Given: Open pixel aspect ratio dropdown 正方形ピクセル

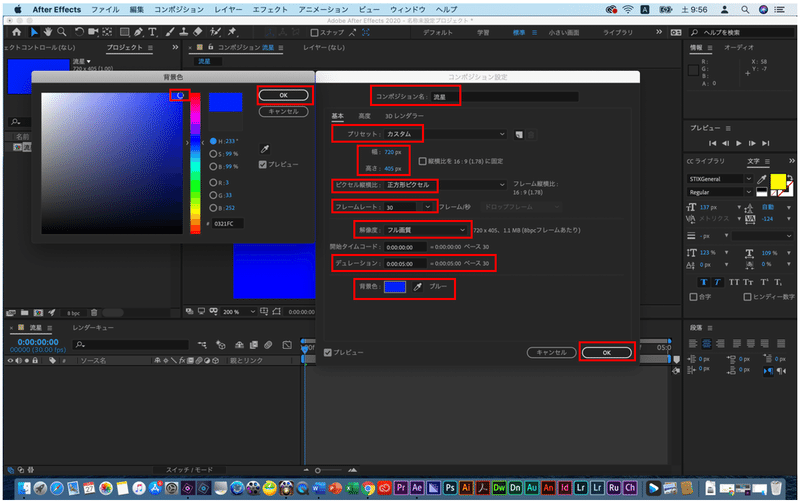Looking at the screenshot, I should tap(445, 185).
